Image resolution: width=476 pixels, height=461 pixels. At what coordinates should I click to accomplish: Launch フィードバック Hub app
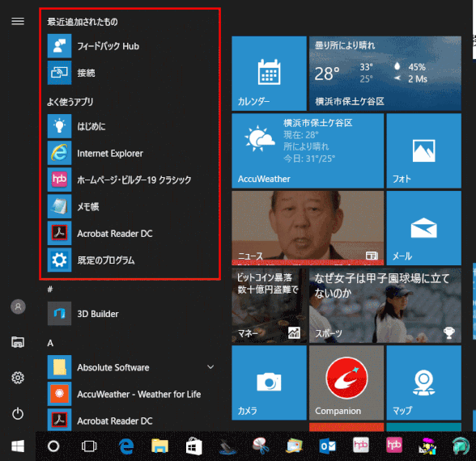click(130, 46)
